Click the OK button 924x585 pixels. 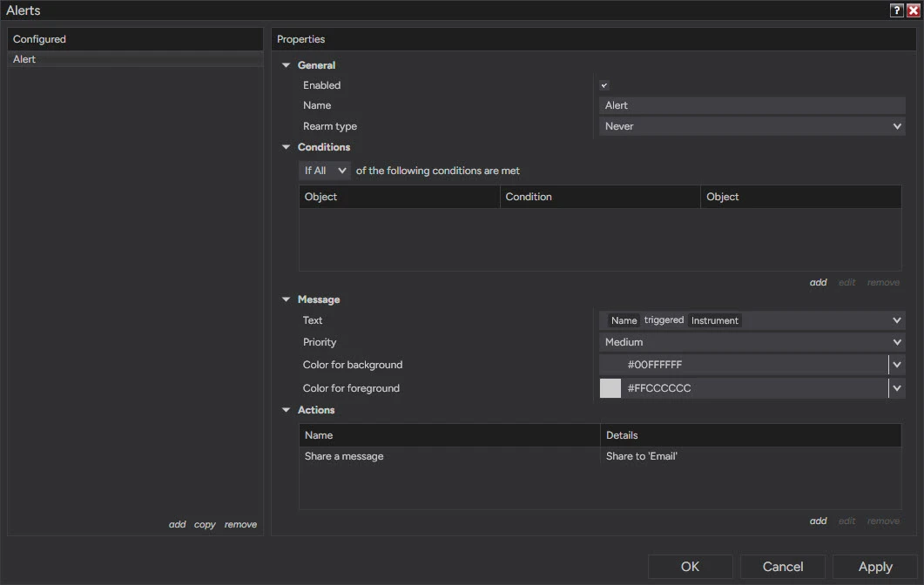click(x=690, y=566)
